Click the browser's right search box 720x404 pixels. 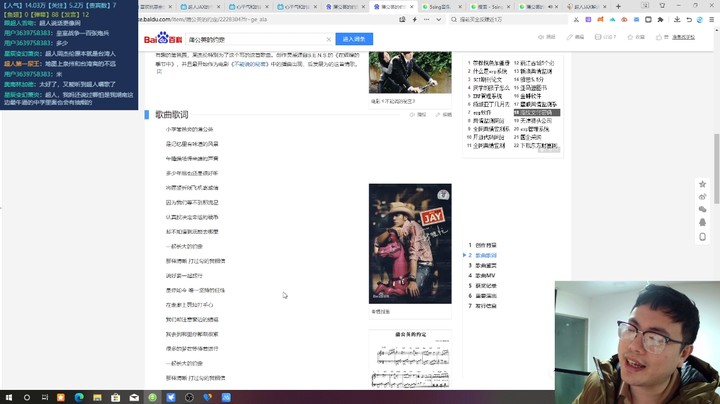(508, 19)
